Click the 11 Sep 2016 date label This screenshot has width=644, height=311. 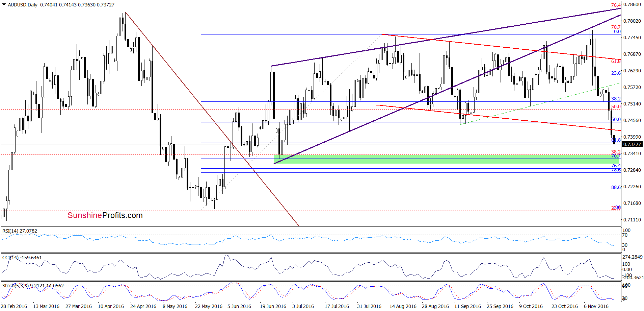(468, 306)
